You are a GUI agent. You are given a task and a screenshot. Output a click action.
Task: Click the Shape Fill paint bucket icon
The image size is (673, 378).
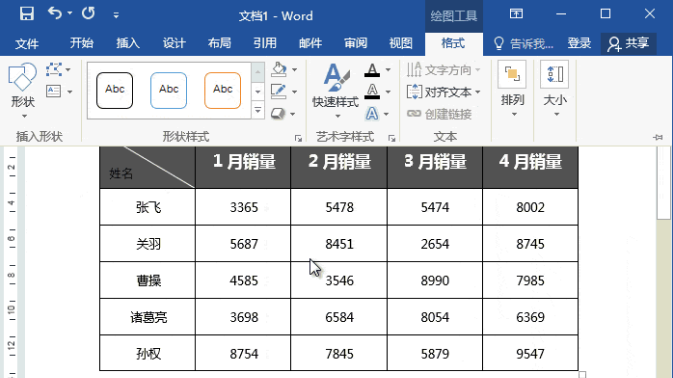279,69
